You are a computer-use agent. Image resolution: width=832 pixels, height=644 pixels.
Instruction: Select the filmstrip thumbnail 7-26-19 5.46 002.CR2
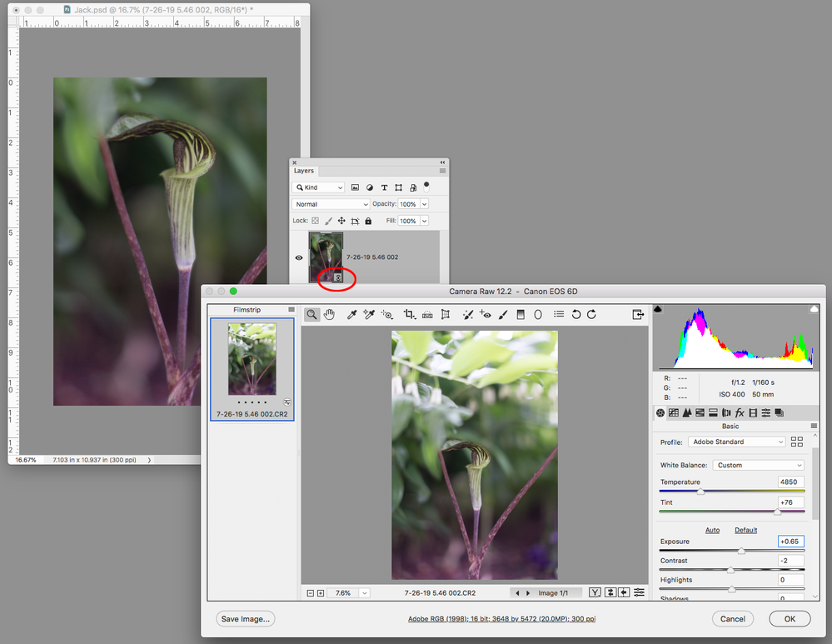(x=252, y=358)
